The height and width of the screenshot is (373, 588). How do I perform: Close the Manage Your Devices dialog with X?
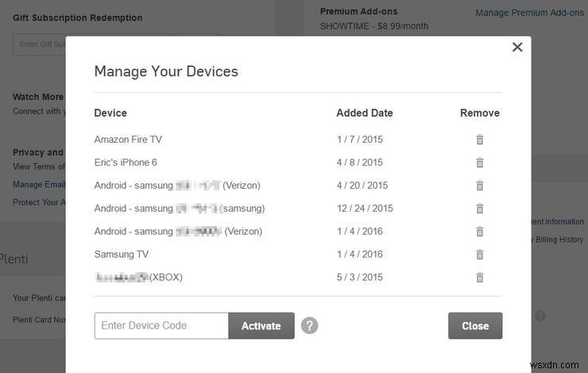pos(517,47)
